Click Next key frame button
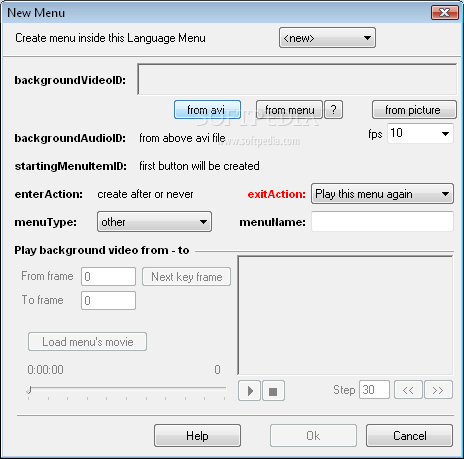 click(186, 277)
